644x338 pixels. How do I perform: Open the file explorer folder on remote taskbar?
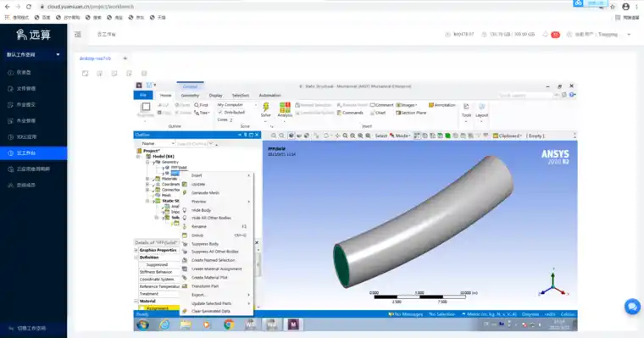coord(186,324)
